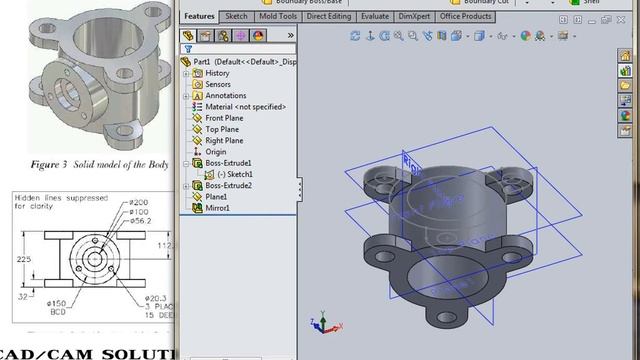Toggle the Section View icon
The image size is (640, 360).
[442, 36]
